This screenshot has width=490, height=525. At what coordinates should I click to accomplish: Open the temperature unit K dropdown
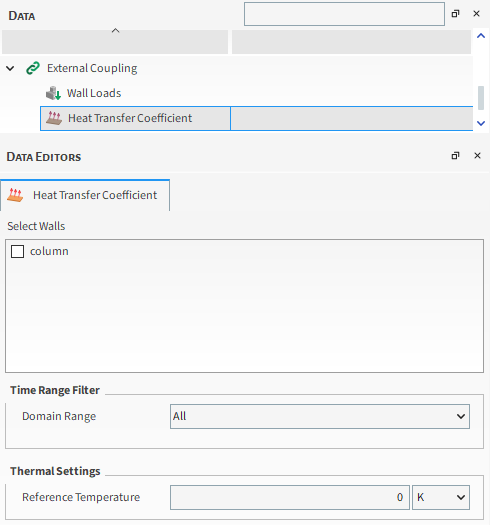pyautogui.click(x=441, y=498)
